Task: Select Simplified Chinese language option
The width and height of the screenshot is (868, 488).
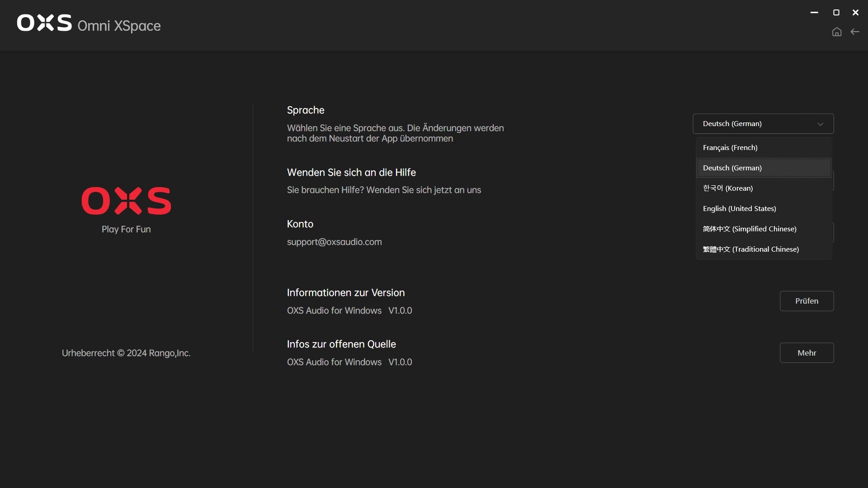Action: pos(750,229)
